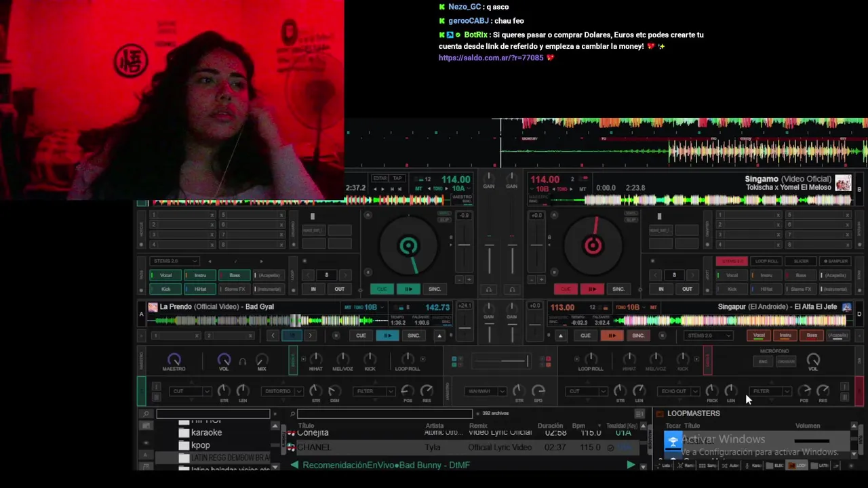The image size is (868, 488).
Task: Click the TAP tempo button on deck A
Action: [x=397, y=178]
